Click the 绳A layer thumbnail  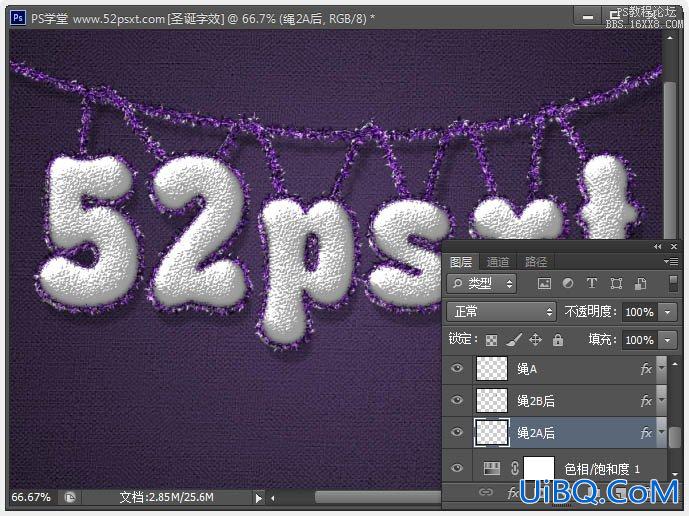click(x=492, y=368)
